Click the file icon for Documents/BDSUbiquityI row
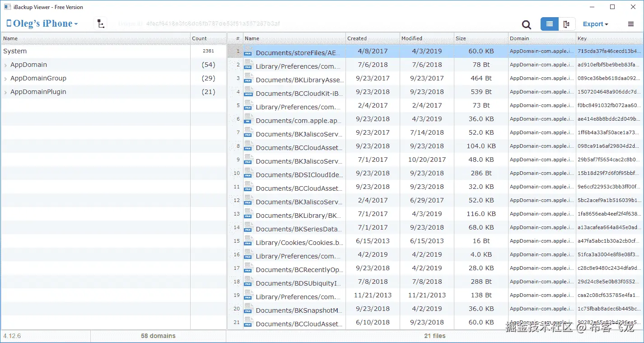The height and width of the screenshot is (343, 644). pyautogui.click(x=248, y=282)
